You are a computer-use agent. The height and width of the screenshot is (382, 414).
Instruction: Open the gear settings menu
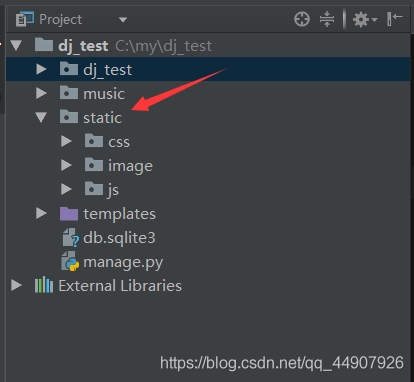(365, 19)
